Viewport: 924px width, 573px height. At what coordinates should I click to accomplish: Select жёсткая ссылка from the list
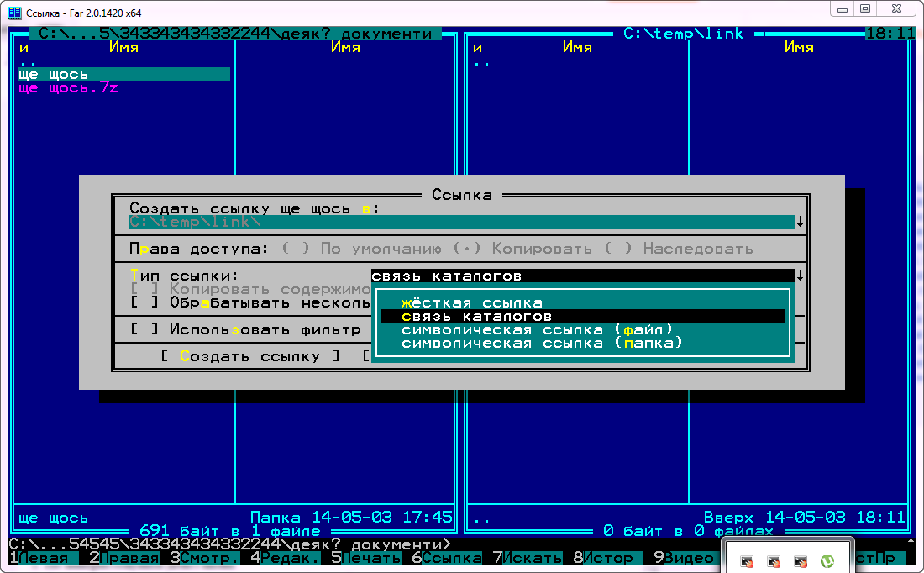point(471,302)
